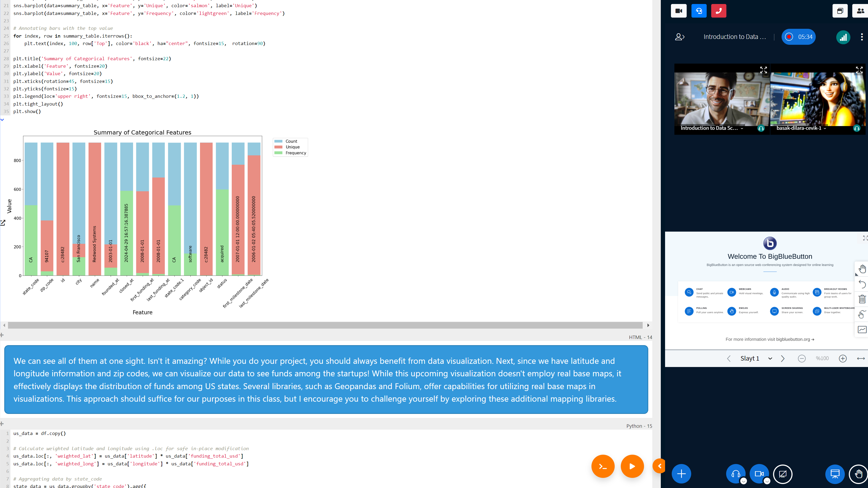Select the whiteboard hand pan tool
The height and width of the screenshot is (488, 868).
tap(862, 269)
